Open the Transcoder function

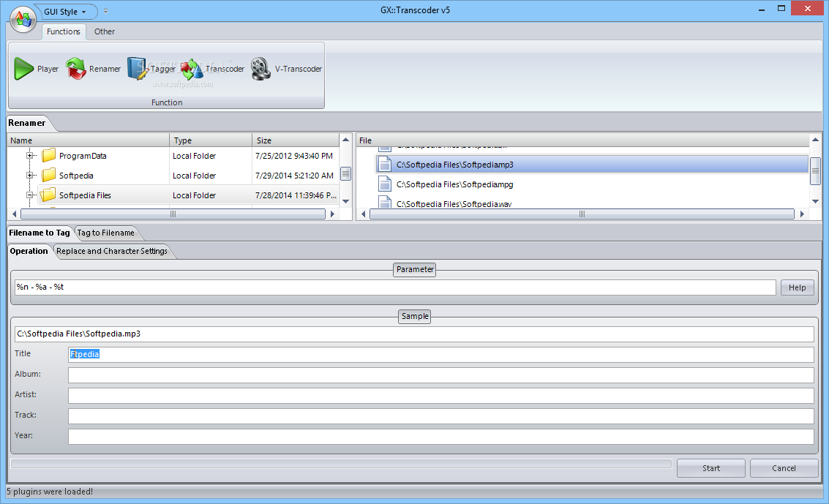pos(212,69)
